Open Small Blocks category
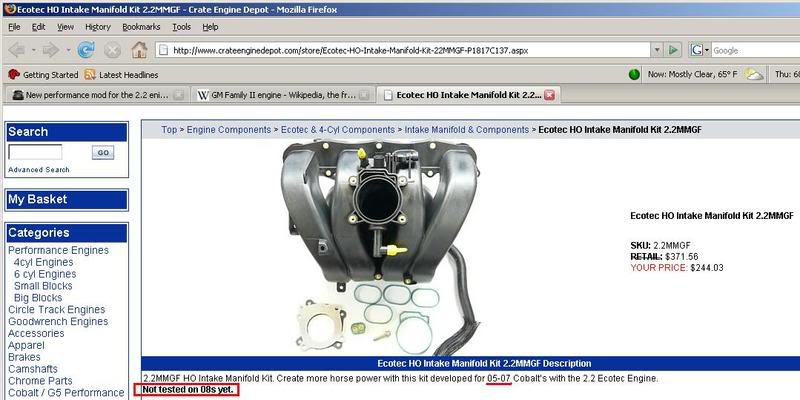This screenshot has height=400, width=800. click(43, 286)
